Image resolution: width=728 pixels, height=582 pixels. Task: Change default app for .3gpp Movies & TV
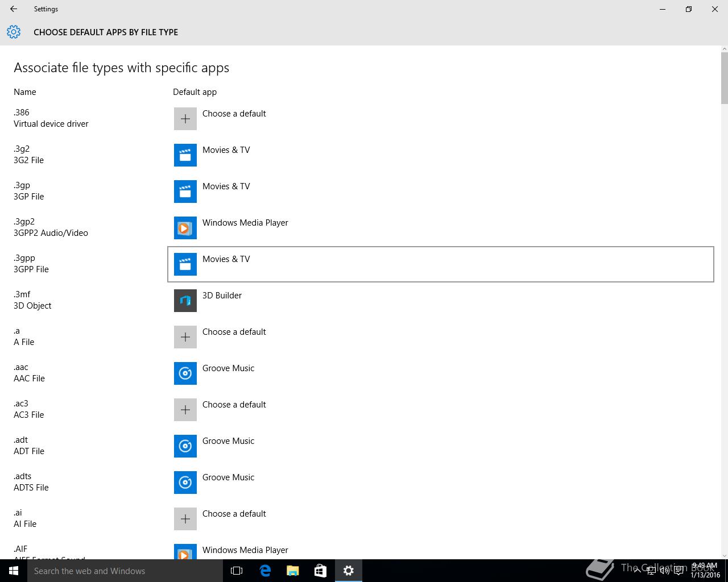pos(226,260)
